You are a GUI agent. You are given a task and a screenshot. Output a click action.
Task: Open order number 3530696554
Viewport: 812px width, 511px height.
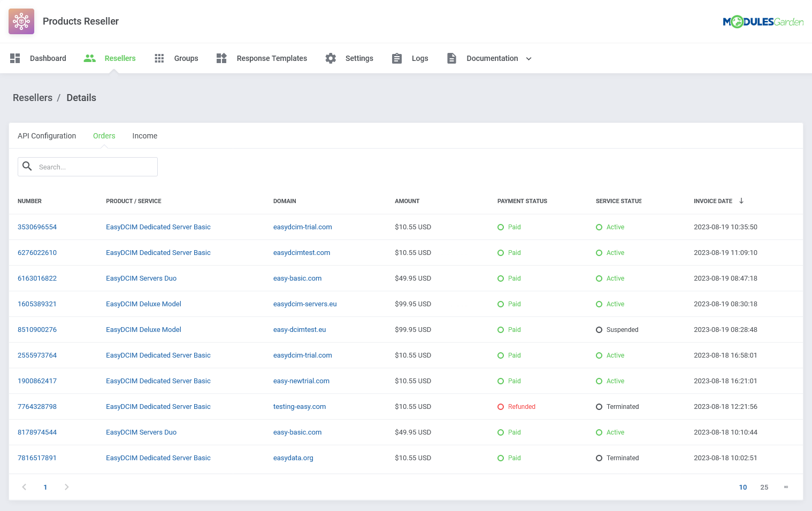pyautogui.click(x=37, y=227)
